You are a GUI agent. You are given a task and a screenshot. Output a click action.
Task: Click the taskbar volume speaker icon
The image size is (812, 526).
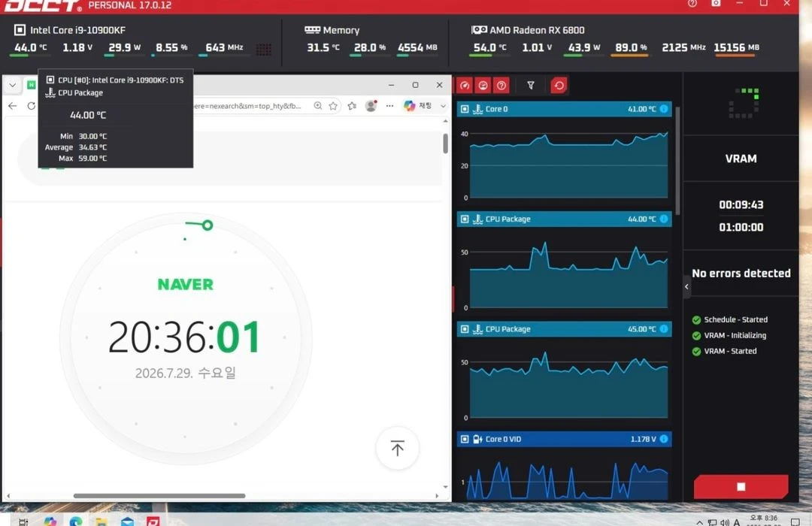pyautogui.click(x=725, y=522)
